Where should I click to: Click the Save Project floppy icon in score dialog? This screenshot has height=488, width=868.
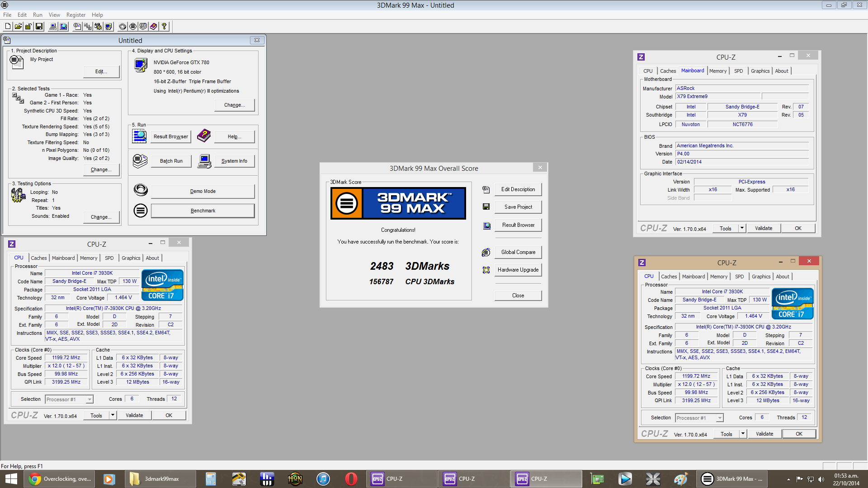tap(486, 207)
